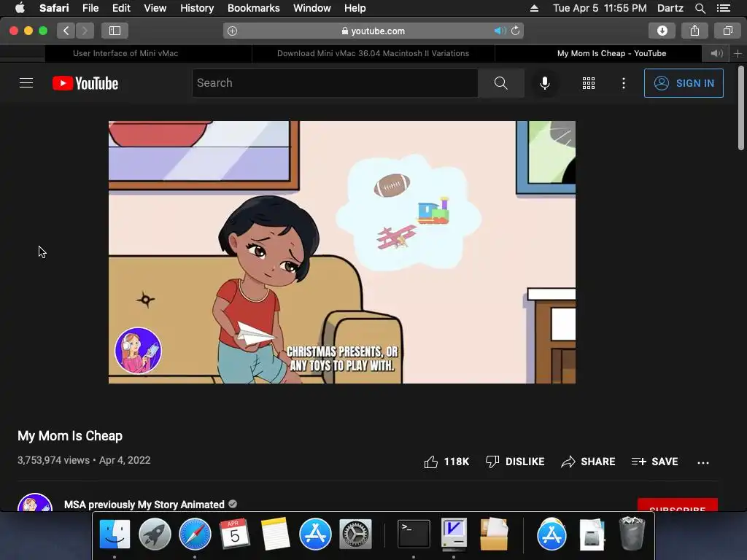Click the DISLIKE thumbs-down button
Screen dimensions: 747x560
(514, 462)
